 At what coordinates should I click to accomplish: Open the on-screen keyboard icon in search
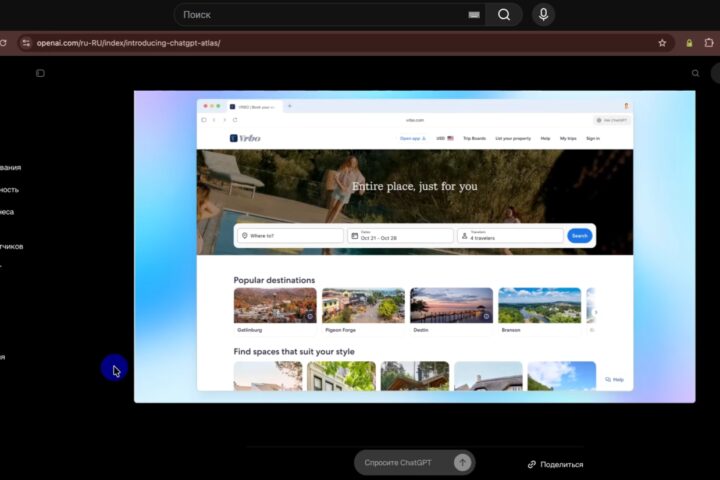(474, 15)
